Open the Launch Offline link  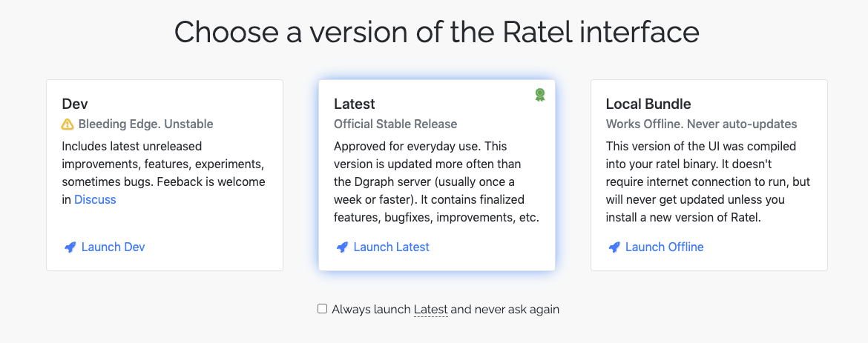(664, 247)
